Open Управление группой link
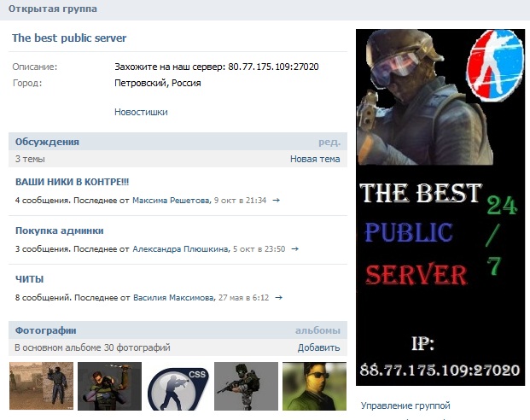Viewport: 530px width, 420px height. click(405, 405)
